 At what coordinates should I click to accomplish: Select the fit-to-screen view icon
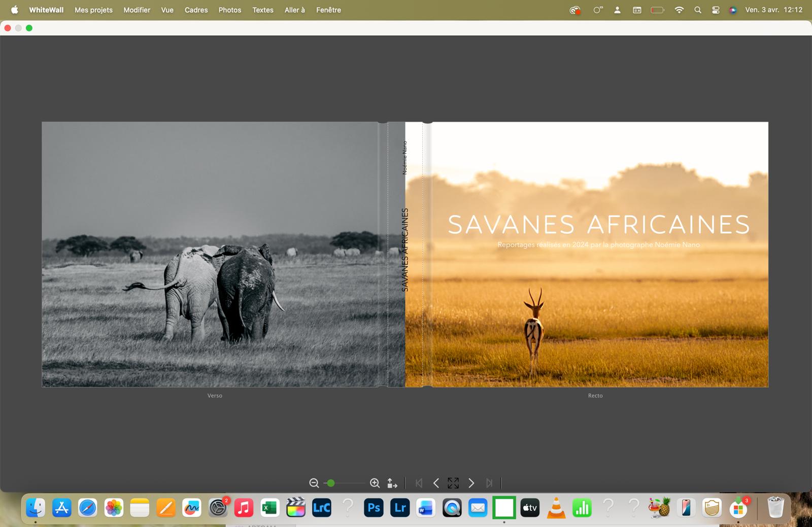coord(454,483)
